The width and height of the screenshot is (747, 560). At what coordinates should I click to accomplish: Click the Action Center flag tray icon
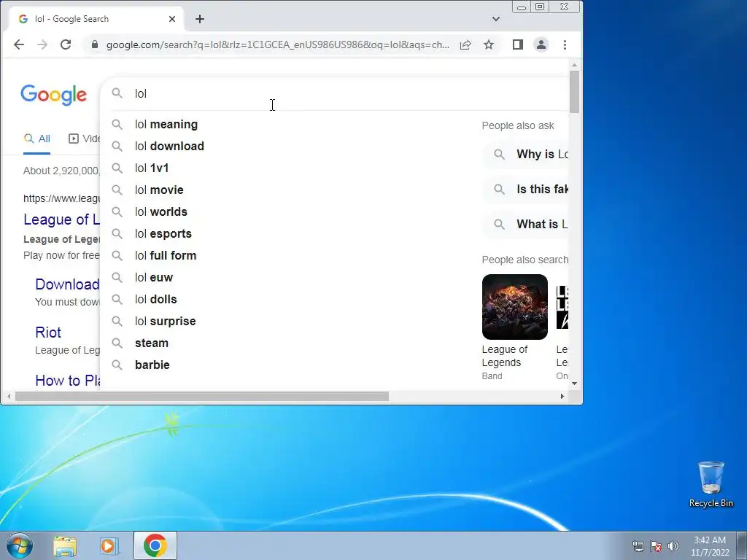656,546
